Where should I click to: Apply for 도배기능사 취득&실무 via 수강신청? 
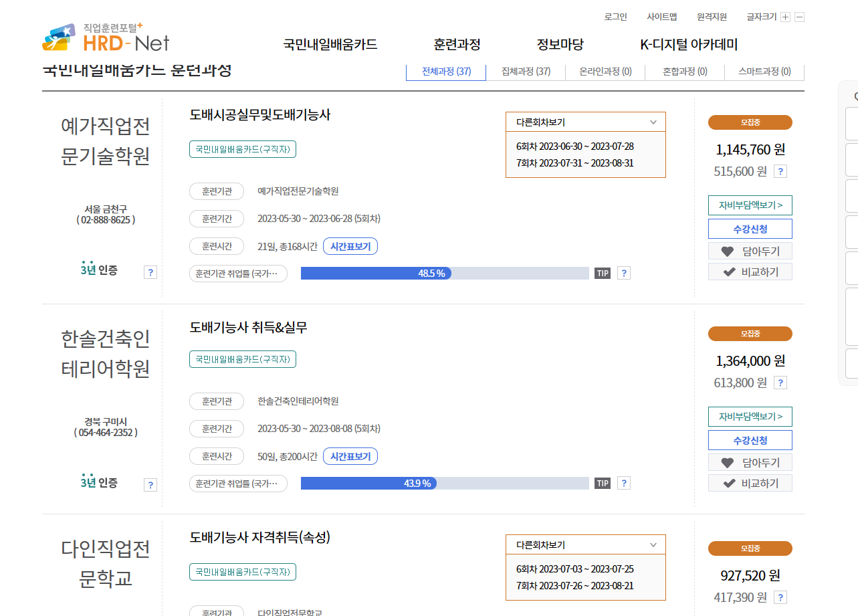pos(750,439)
